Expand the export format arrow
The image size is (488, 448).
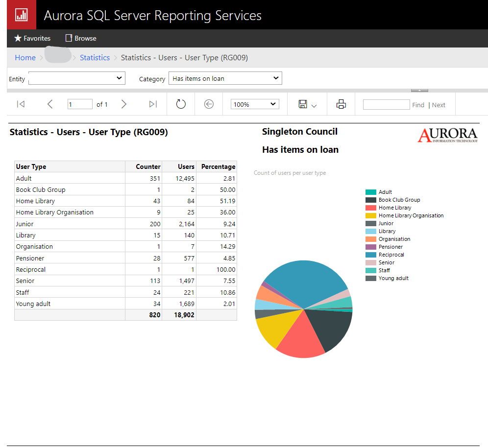[314, 106]
